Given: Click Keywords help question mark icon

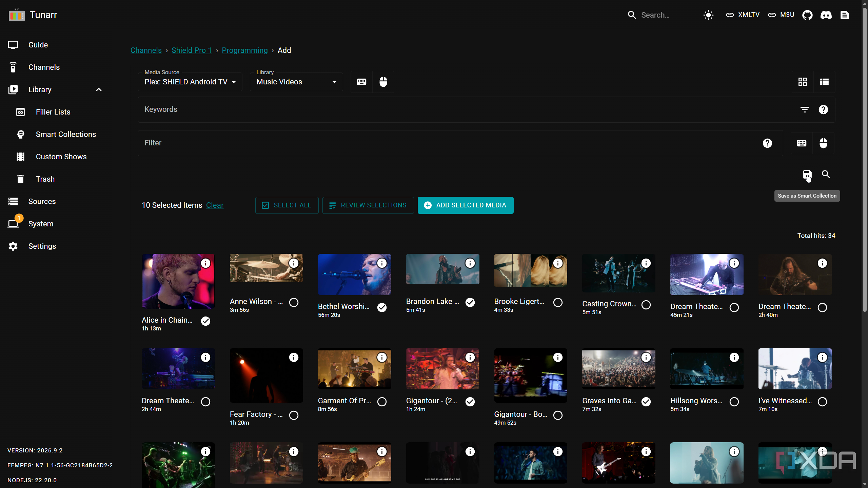Looking at the screenshot, I should (823, 109).
